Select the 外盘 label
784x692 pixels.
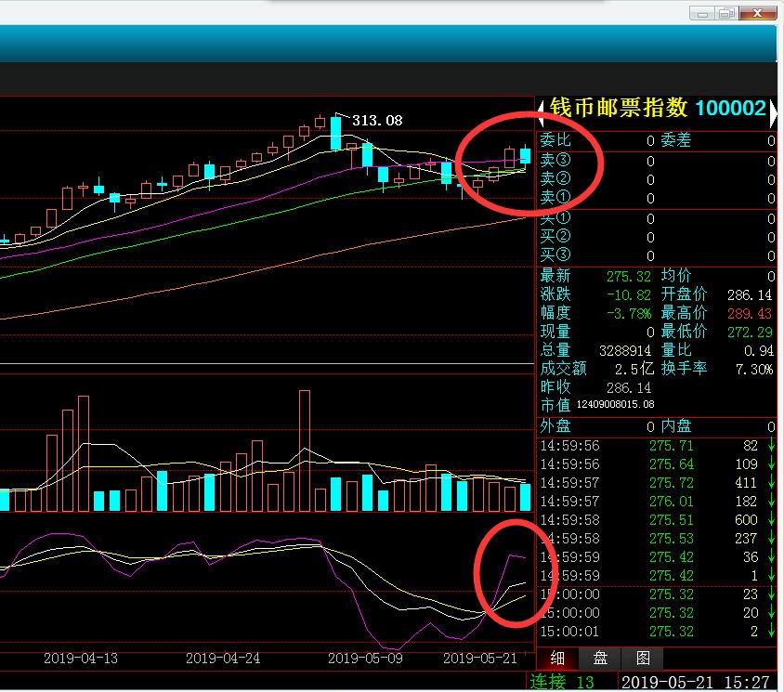(x=555, y=426)
